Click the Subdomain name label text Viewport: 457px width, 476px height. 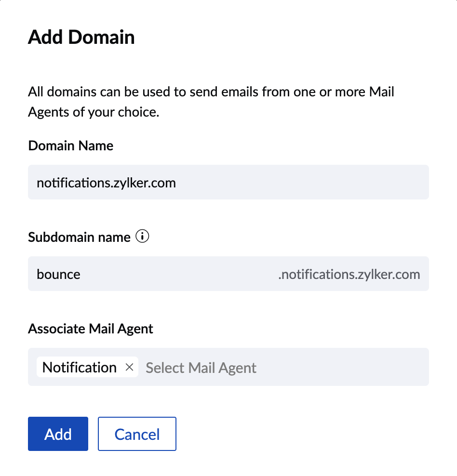pos(79,238)
